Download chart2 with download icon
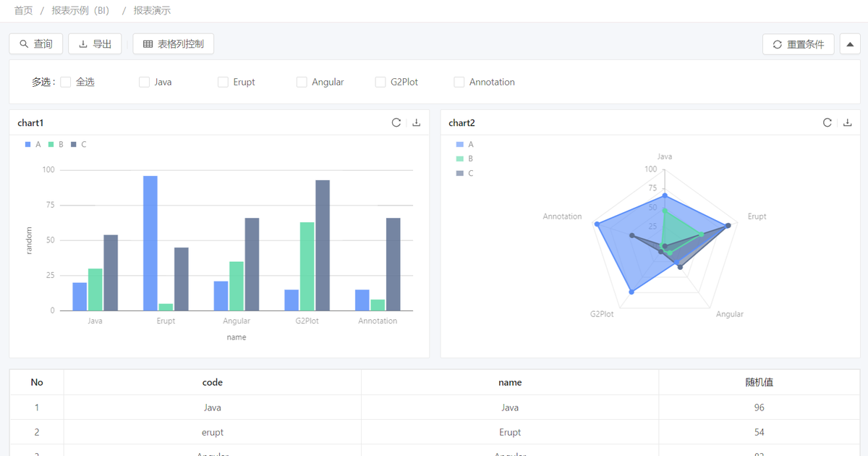Image resolution: width=868 pixels, height=456 pixels. [848, 123]
